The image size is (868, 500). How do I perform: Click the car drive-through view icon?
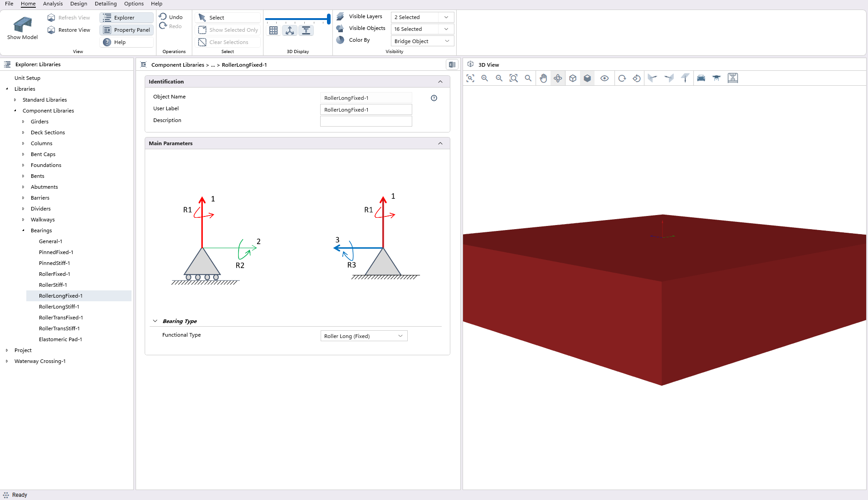coord(701,78)
